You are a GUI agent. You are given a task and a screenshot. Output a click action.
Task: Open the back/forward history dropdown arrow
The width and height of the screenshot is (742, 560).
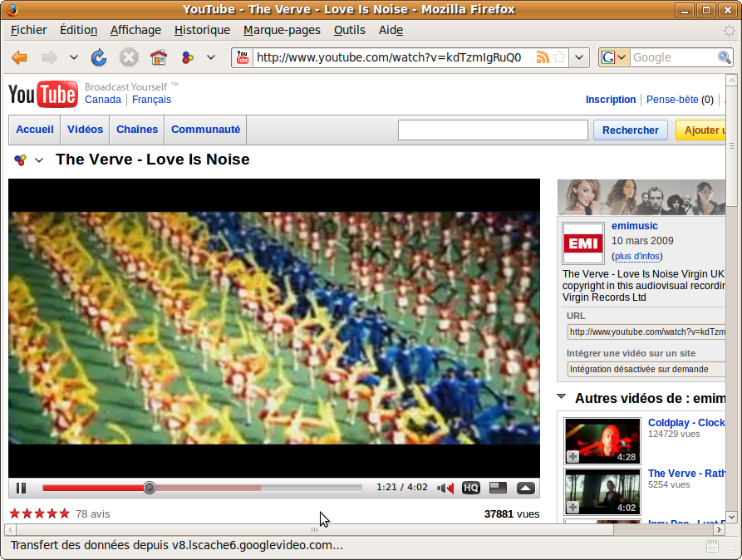pos(74,58)
